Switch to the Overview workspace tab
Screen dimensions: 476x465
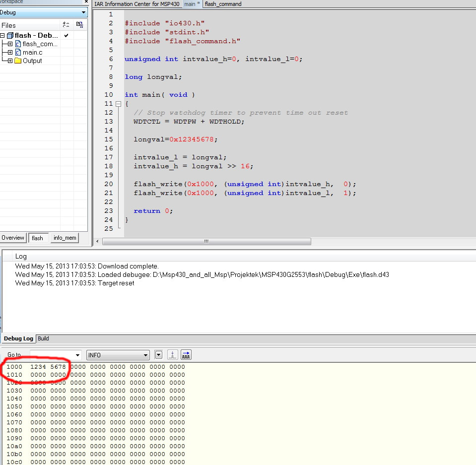[13, 238]
